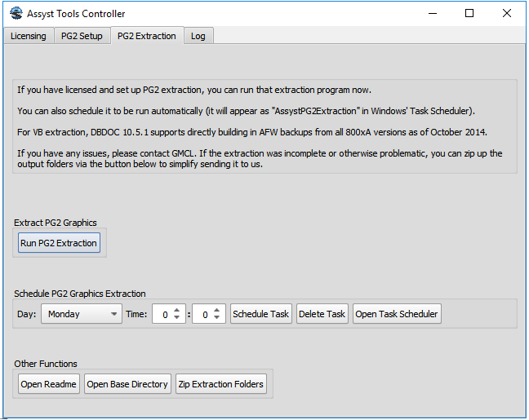Screen dimensions: 529x420
Task: Open the Log tab
Action: tap(198, 36)
